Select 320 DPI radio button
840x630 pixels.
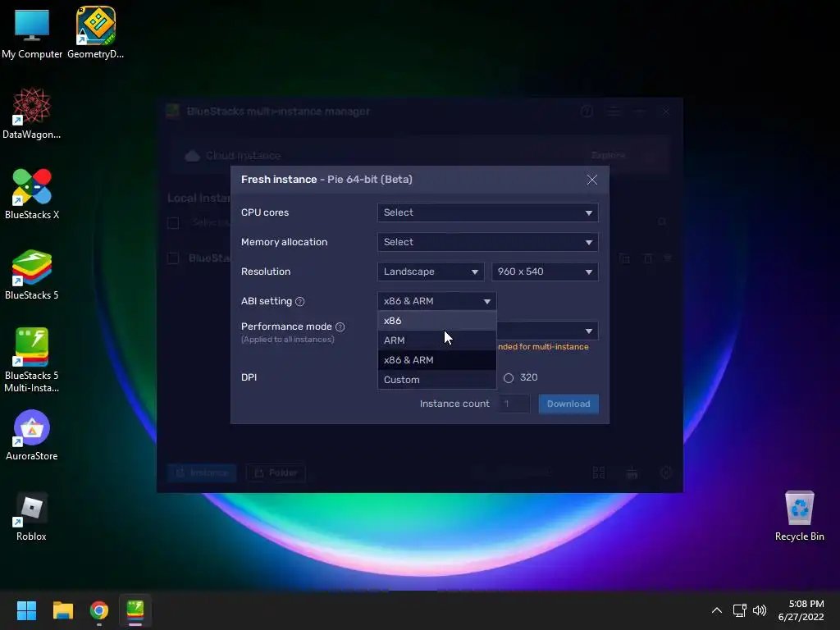(x=509, y=377)
